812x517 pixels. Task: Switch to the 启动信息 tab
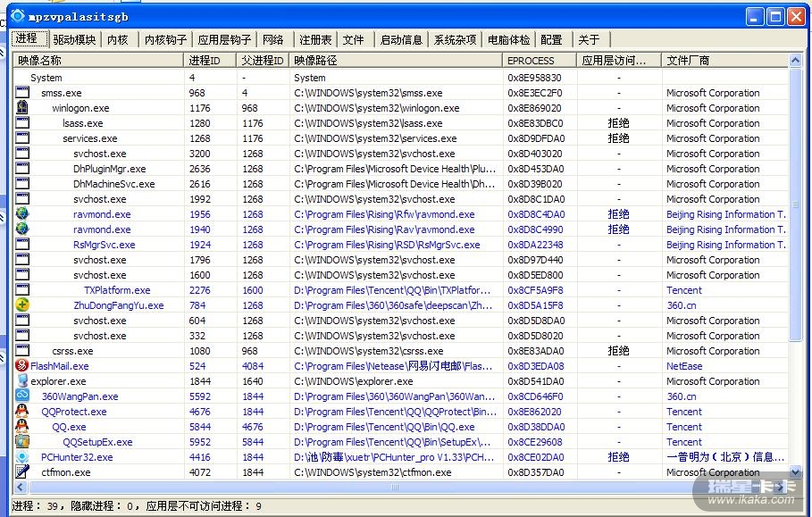tap(401, 39)
